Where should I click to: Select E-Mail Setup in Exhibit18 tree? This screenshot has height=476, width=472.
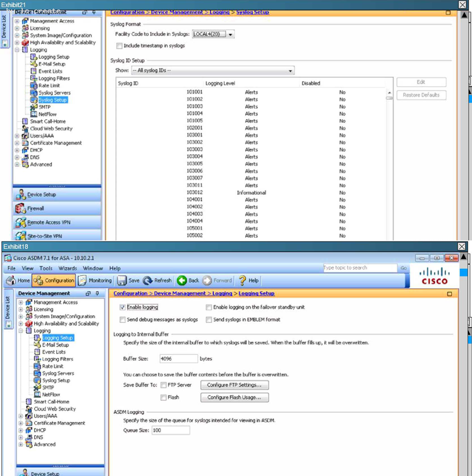click(56, 345)
